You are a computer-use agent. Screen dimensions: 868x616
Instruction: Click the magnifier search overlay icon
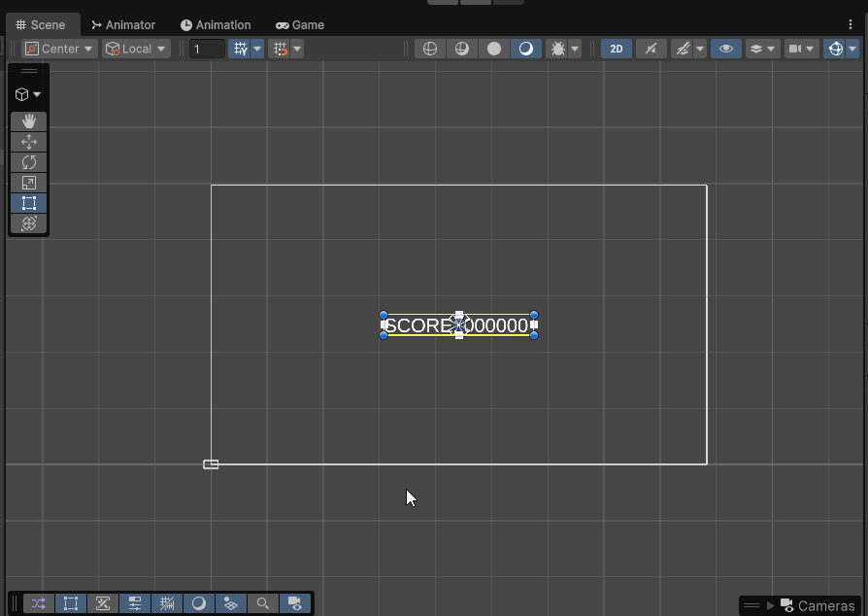click(x=263, y=603)
